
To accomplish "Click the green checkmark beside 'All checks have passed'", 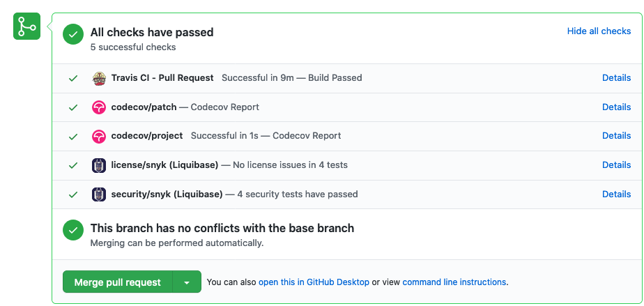I will (73, 34).
